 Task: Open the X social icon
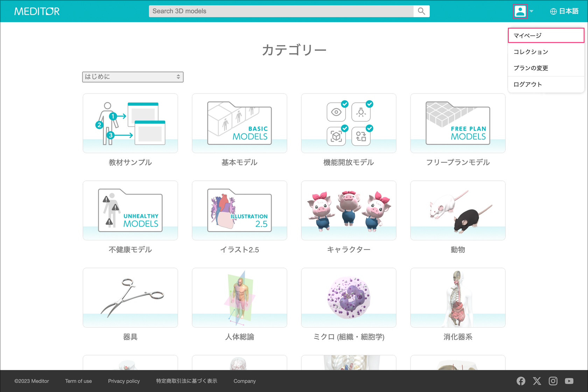(x=537, y=381)
